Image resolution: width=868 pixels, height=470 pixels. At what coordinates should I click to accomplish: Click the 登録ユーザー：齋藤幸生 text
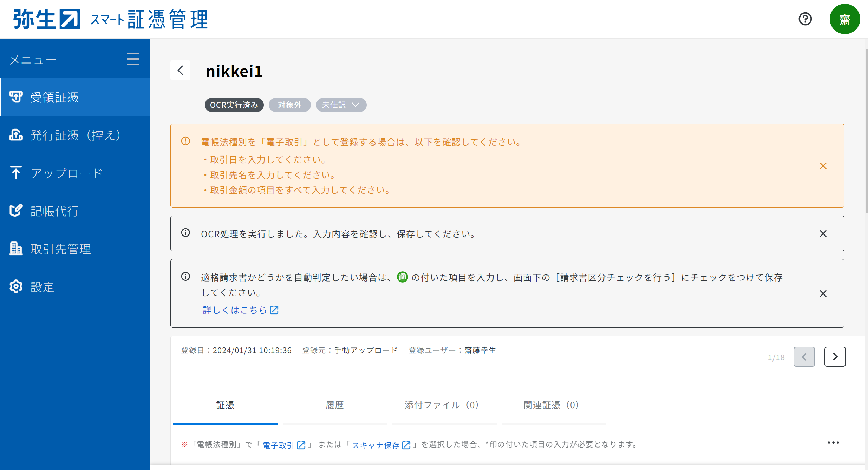coord(452,350)
